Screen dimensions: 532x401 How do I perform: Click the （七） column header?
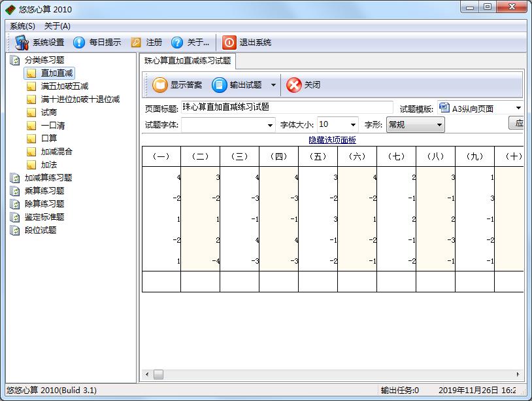pos(396,156)
